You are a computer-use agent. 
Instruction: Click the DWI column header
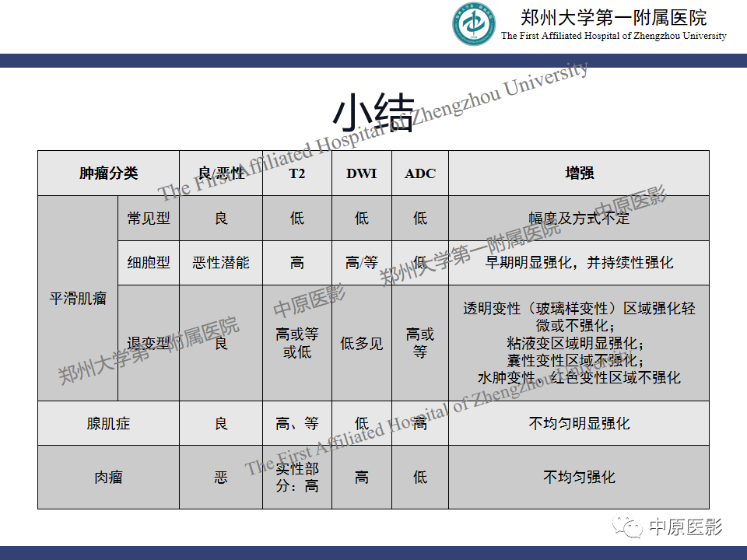tap(362, 173)
